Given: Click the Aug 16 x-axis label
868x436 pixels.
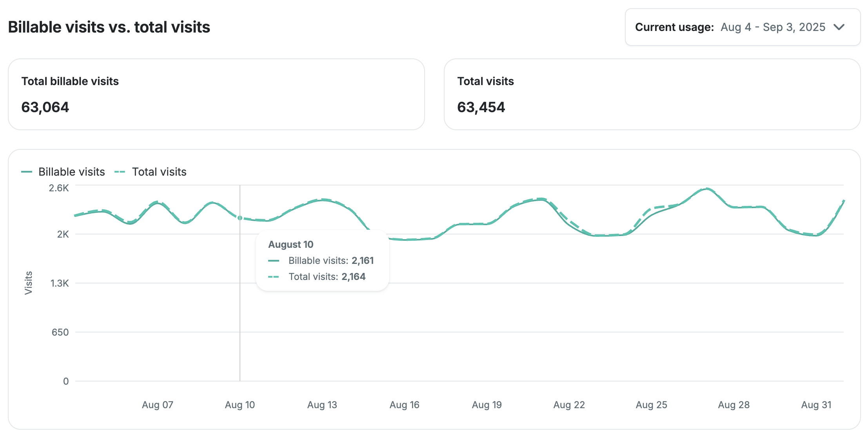Looking at the screenshot, I should pyautogui.click(x=404, y=405).
